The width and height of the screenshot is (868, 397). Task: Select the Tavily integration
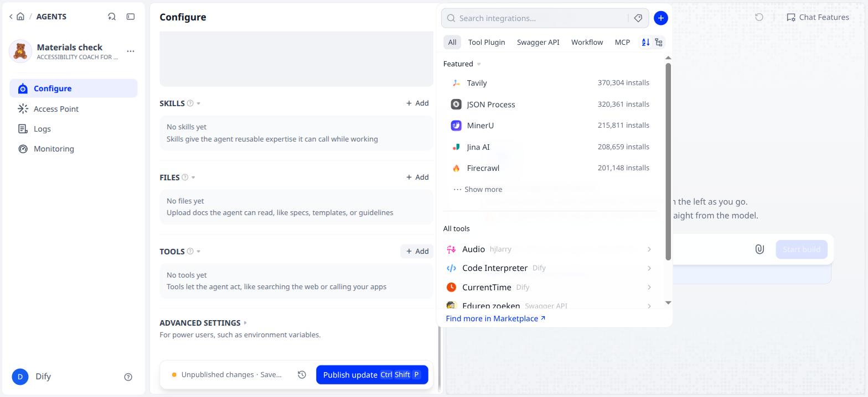(x=550, y=83)
